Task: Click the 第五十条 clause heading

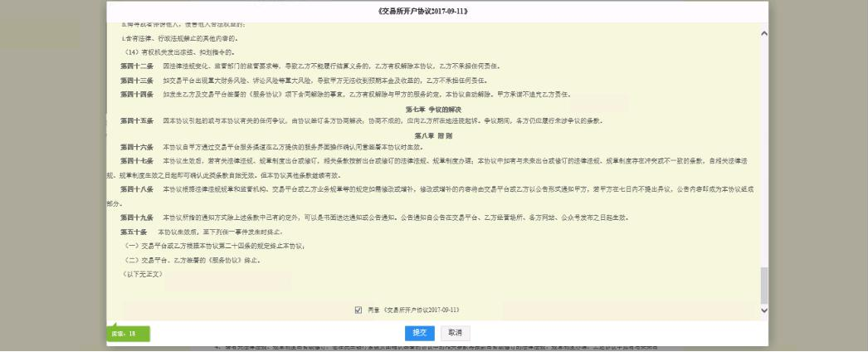Action: pos(134,232)
